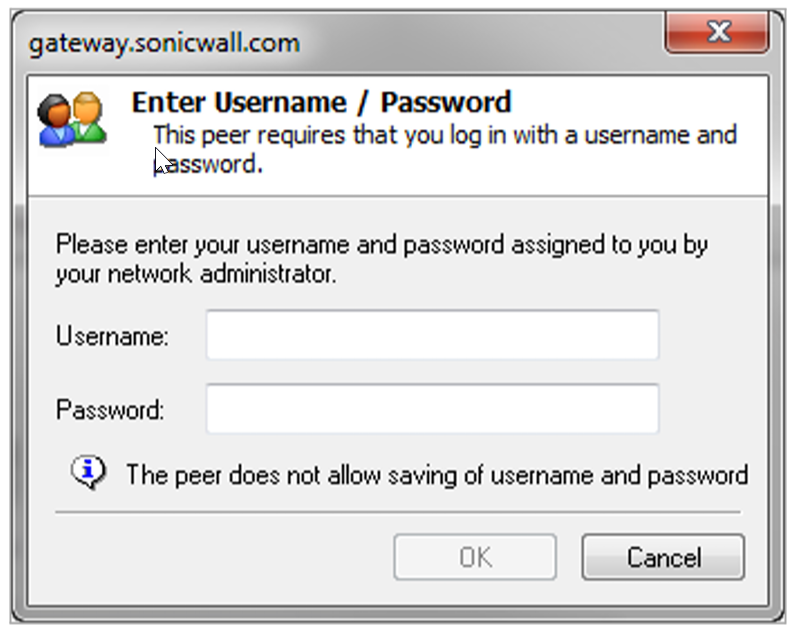Click the gateway.sonicwall.com title bar text
This screenshot has height=632, width=791.
164,44
